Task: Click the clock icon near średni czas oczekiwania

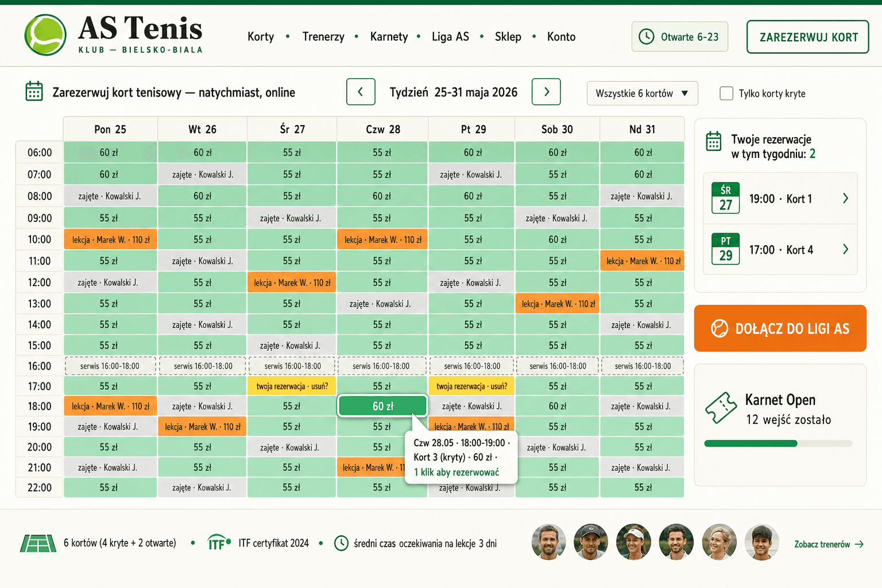Action: pos(341,543)
